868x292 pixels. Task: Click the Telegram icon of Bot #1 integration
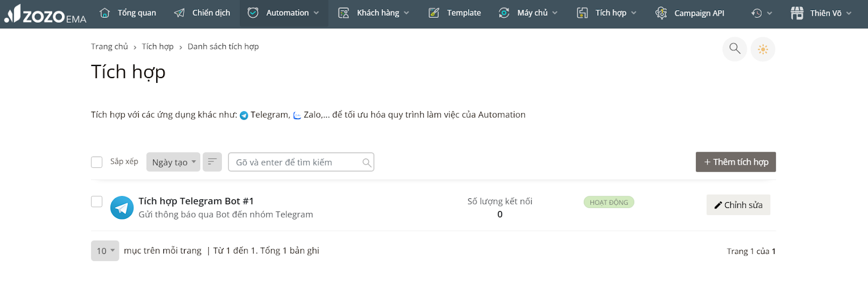(122, 207)
